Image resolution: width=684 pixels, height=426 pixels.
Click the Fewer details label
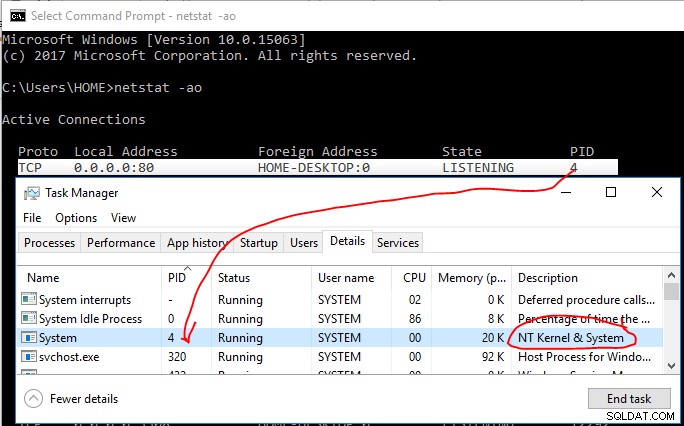(x=84, y=399)
